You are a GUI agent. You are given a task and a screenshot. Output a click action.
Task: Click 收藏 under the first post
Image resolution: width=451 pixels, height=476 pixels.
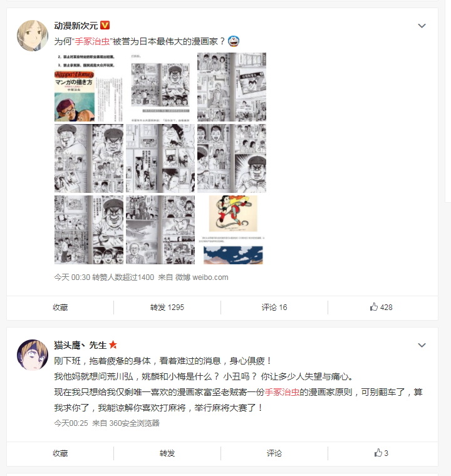pos(60,308)
